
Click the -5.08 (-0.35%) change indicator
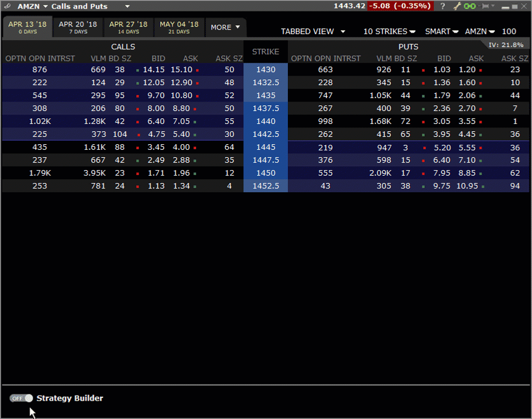click(x=400, y=6)
